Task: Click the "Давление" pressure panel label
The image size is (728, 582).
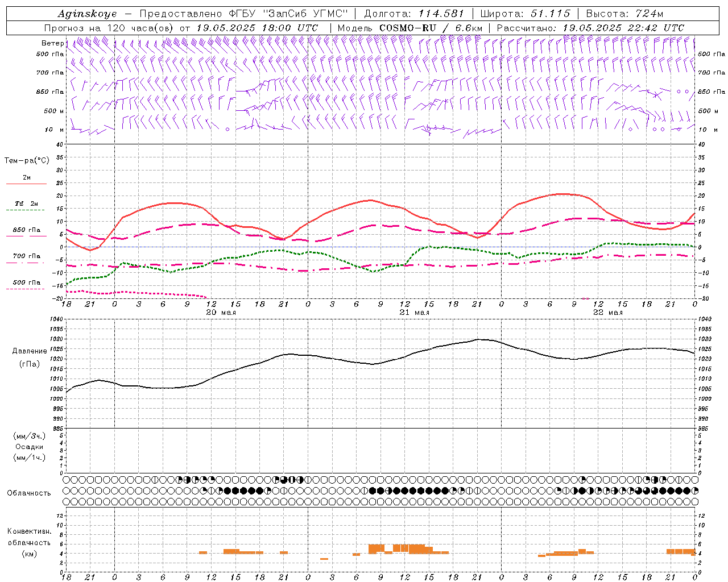Action: click(x=30, y=351)
